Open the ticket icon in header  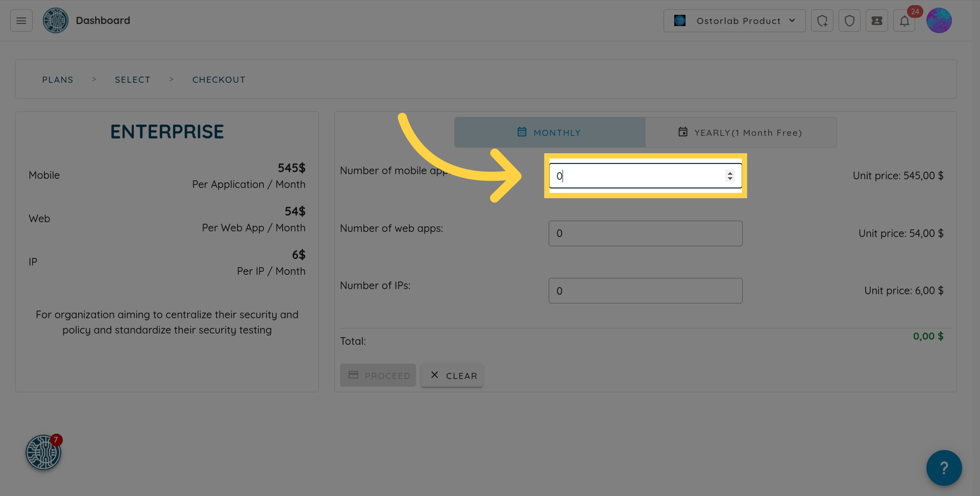click(x=876, y=20)
